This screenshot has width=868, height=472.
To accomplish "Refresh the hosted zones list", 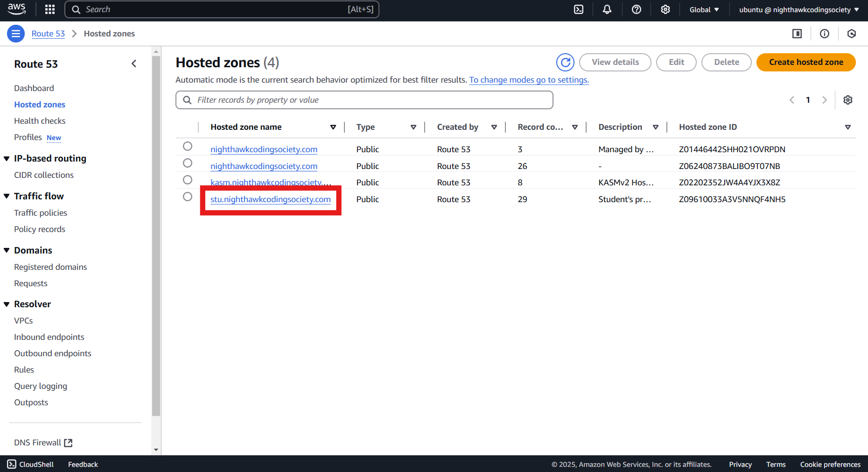I will coord(565,62).
